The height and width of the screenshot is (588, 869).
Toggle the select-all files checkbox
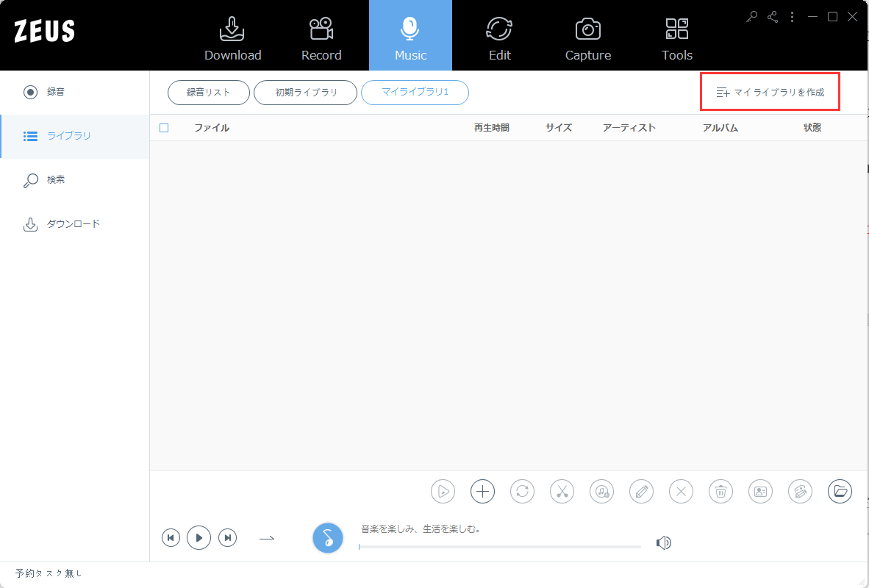point(163,127)
